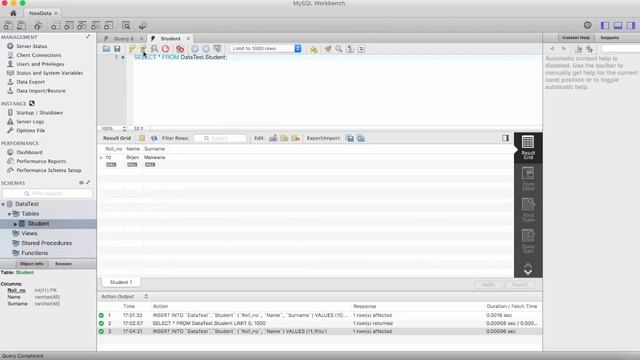Run Explain on the current statement
The image size is (640, 360).
[x=154, y=49]
